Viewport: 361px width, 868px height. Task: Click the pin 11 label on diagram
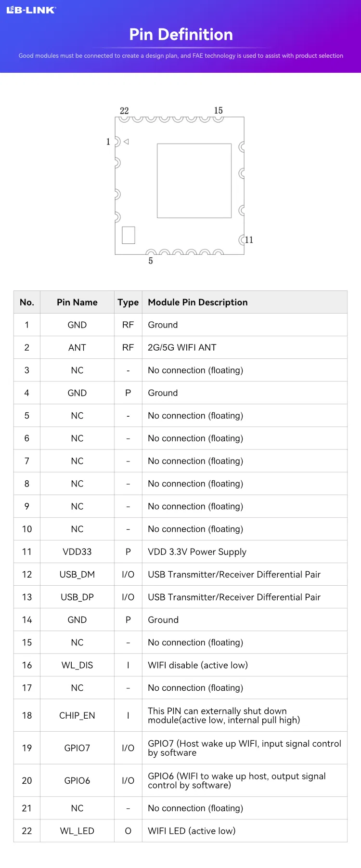tap(249, 240)
